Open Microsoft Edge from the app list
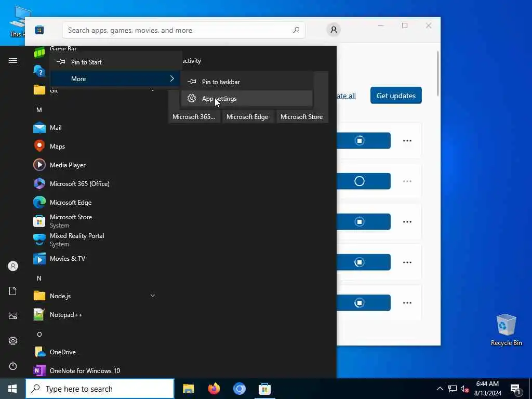This screenshot has width=532, height=399. point(95,202)
